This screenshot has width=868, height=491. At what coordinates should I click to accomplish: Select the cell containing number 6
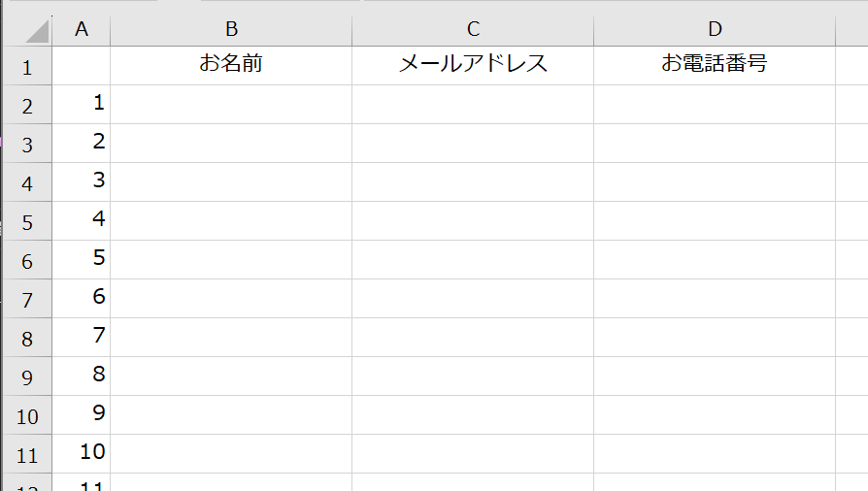[82, 298]
